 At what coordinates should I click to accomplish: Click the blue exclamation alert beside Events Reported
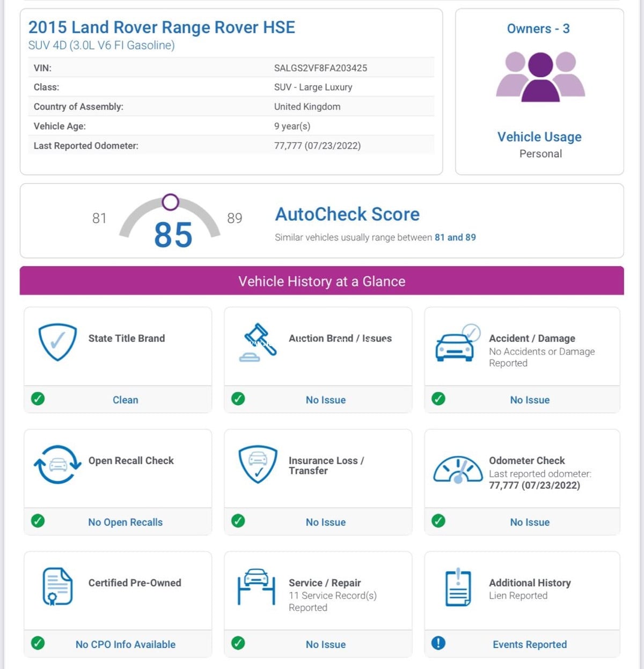coord(438,643)
